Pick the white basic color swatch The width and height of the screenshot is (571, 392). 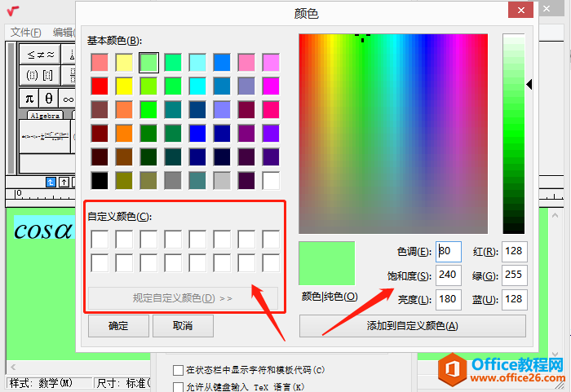coord(271,180)
